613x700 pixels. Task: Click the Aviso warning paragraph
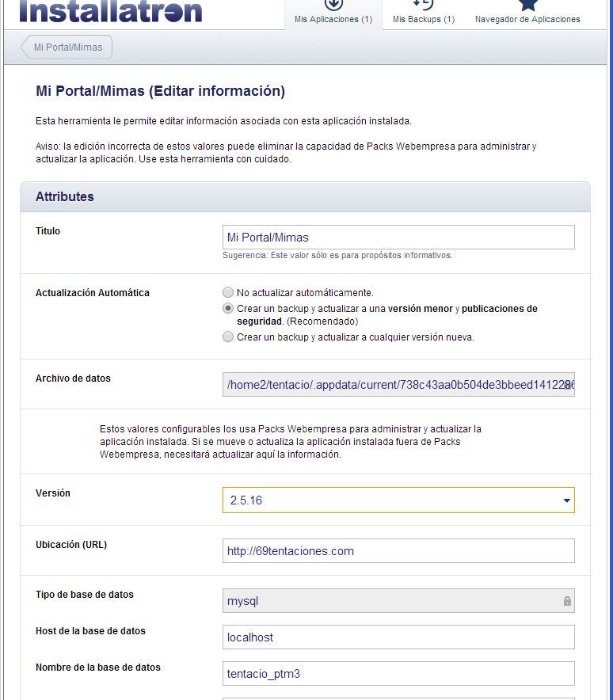(x=286, y=153)
